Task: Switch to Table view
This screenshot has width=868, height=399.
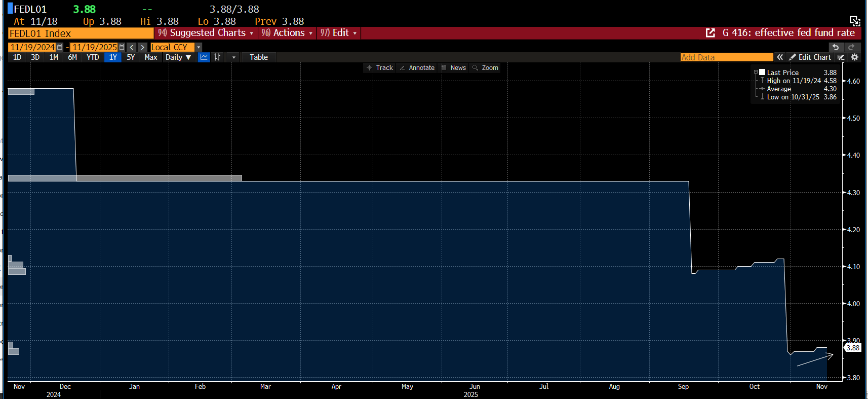Action: click(x=259, y=57)
